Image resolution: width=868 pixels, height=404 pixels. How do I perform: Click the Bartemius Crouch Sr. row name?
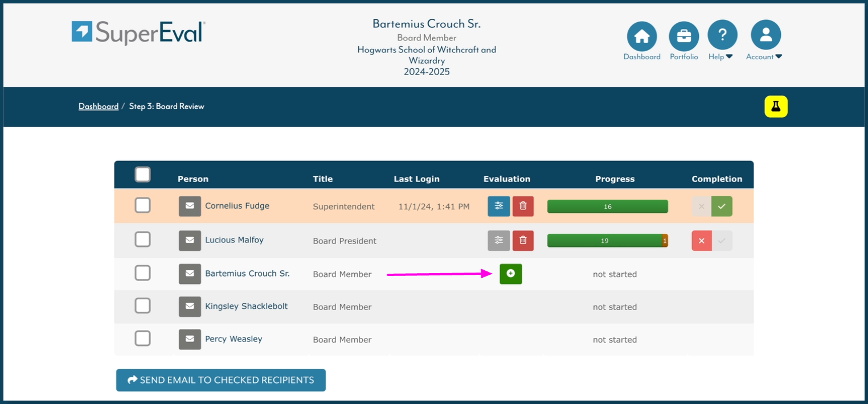(247, 274)
